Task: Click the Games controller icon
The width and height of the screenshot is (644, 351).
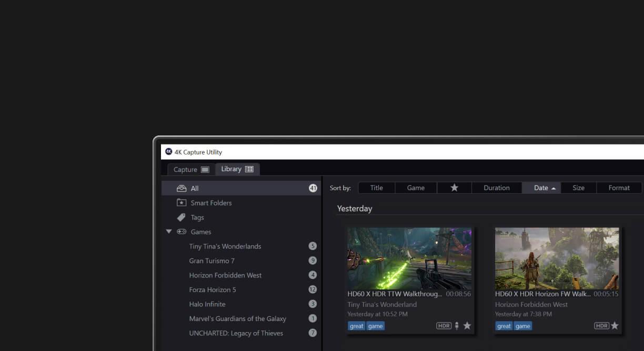Action: tap(182, 232)
